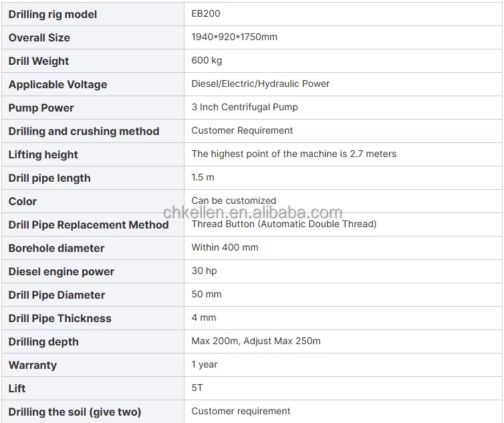Screen dimensions: 504x423
Task: Click the Can be customized color value
Action: (234, 200)
